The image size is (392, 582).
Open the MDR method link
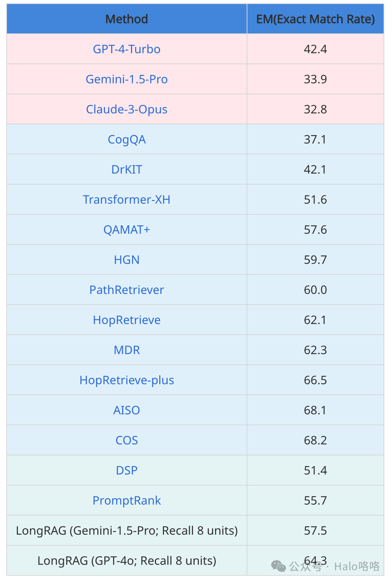[127, 350]
